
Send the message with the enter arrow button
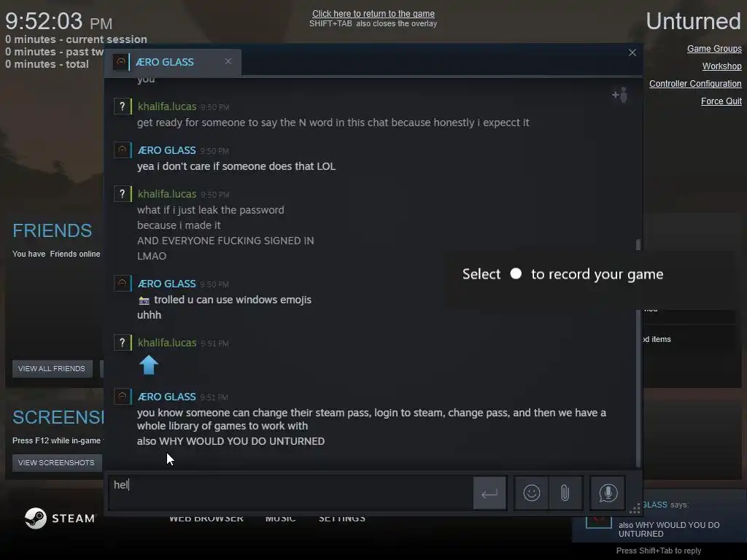point(489,494)
